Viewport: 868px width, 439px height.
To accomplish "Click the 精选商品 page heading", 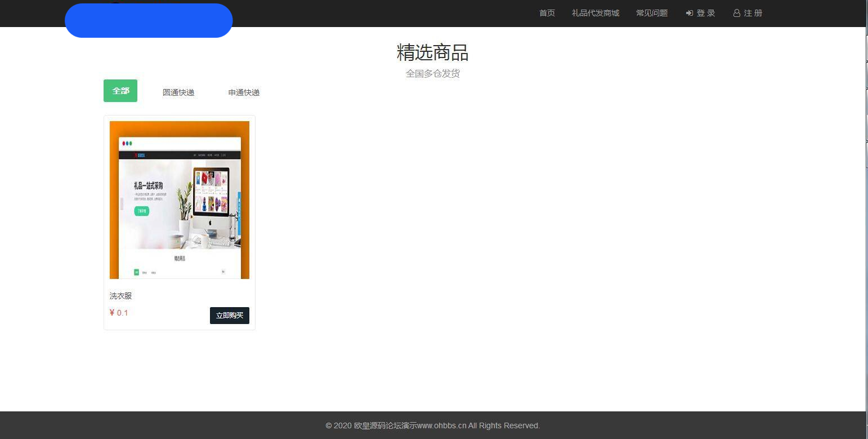I will (x=432, y=52).
